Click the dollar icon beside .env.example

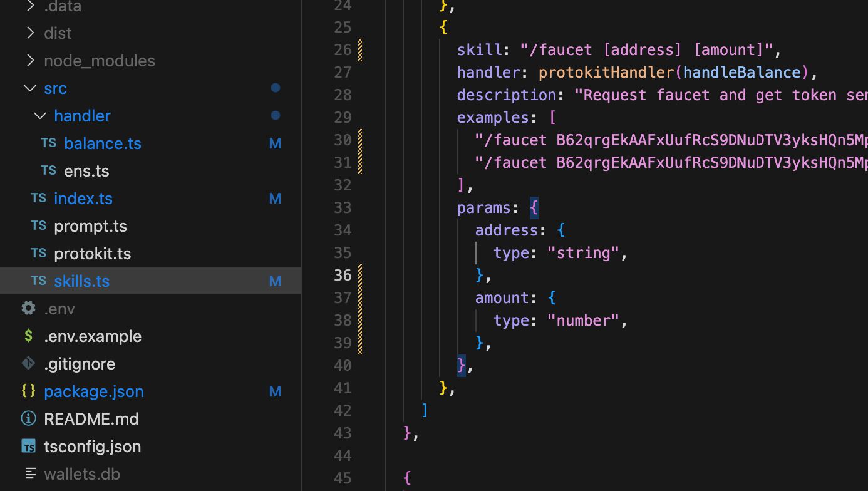click(28, 336)
